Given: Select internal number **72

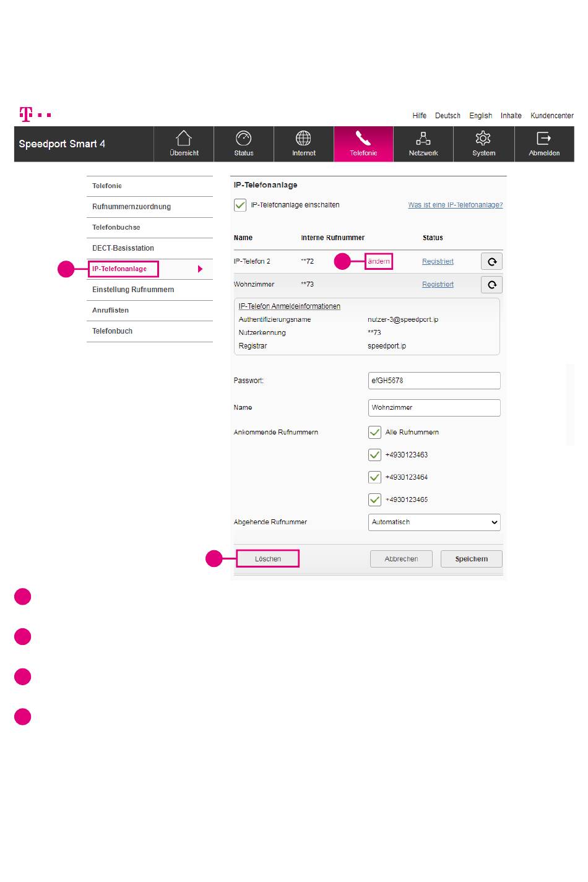Looking at the screenshot, I should click(308, 261).
